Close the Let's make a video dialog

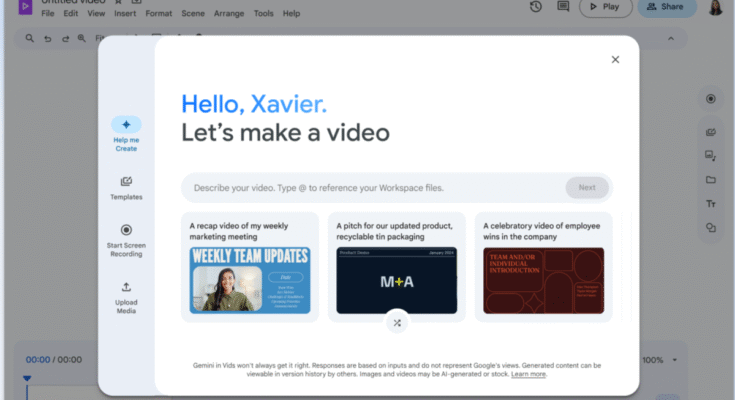pyautogui.click(x=615, y=60)
